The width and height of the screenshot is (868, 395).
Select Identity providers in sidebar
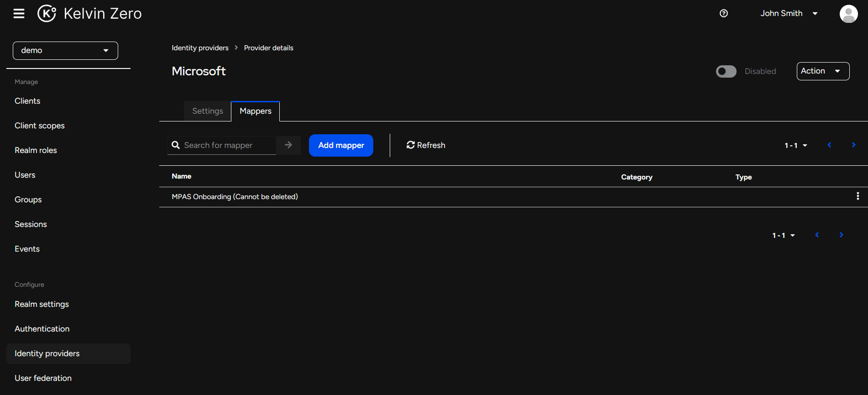68,353
